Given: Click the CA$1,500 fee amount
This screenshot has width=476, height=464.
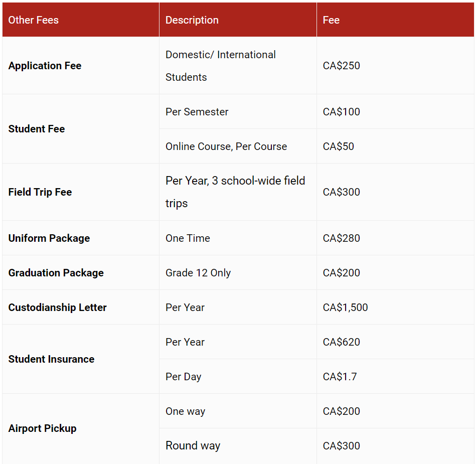Looking at the screenshot, I should point(346,307).
